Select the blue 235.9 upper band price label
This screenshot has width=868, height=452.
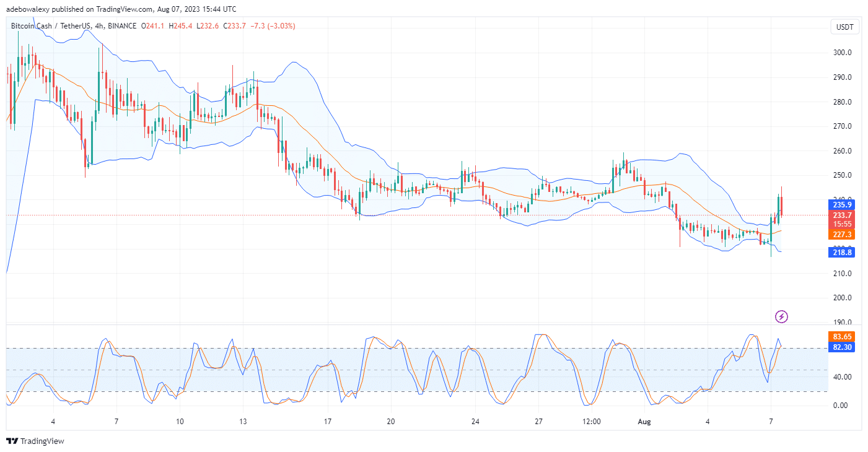pyautogui.click(x=842, y=204)
